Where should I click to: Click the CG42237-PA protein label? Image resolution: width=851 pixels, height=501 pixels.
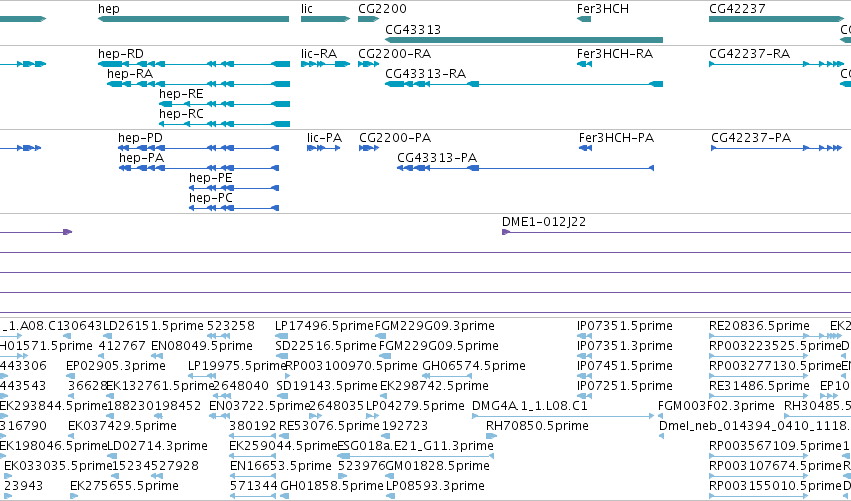[751, 138]
